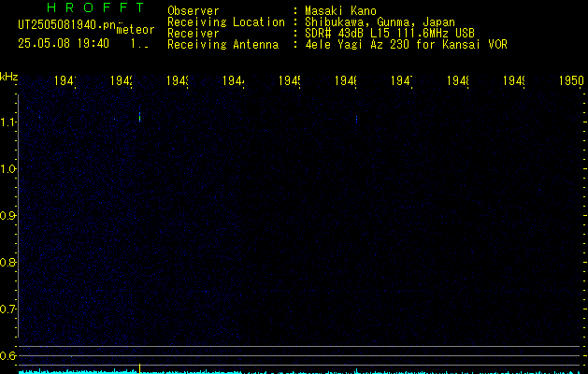The width and height of the screenshot is (588, 374).
Task: Click 4ele Yagi Az 230 for Kansai VOR
Action: pyautogui.click(x=406, y=45)
